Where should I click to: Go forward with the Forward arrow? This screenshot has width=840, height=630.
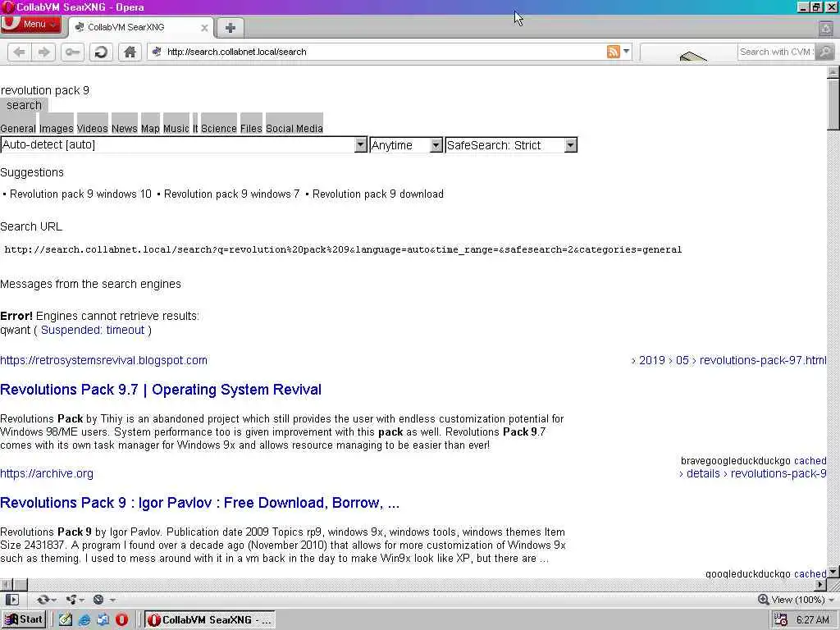[x=44, y=52]
